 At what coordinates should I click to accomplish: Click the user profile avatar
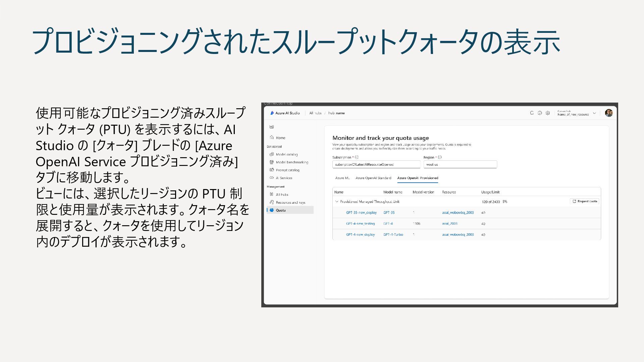coord(609,113)
